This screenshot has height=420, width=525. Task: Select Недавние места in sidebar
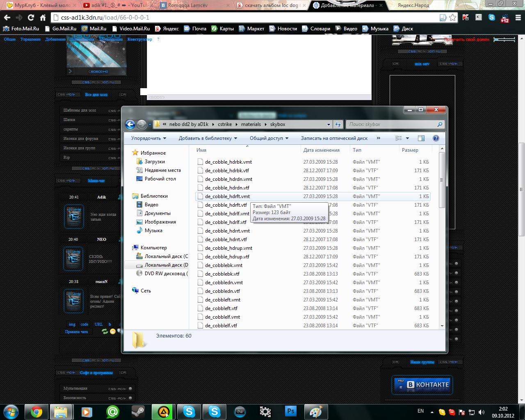pyautogui.click(x=162, y=170)
